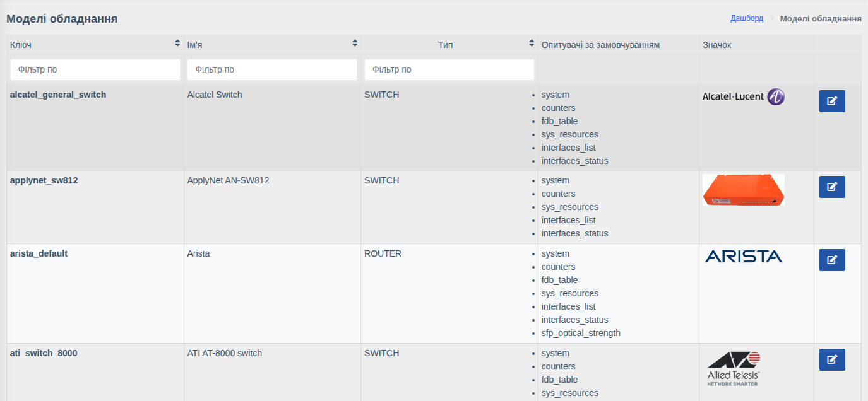868x401 pixels.
Task: Click fdb_table poller in Alcatel row
Action: (x=559, y=121)
